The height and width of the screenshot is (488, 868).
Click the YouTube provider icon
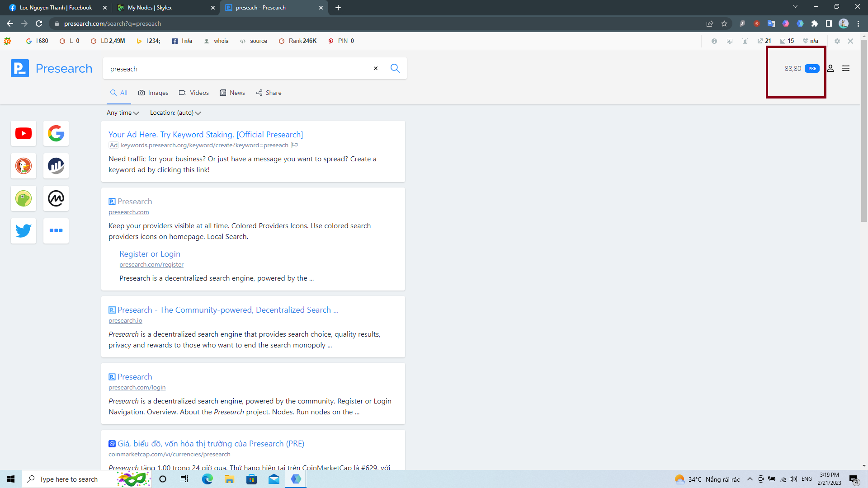pos(24,133)
